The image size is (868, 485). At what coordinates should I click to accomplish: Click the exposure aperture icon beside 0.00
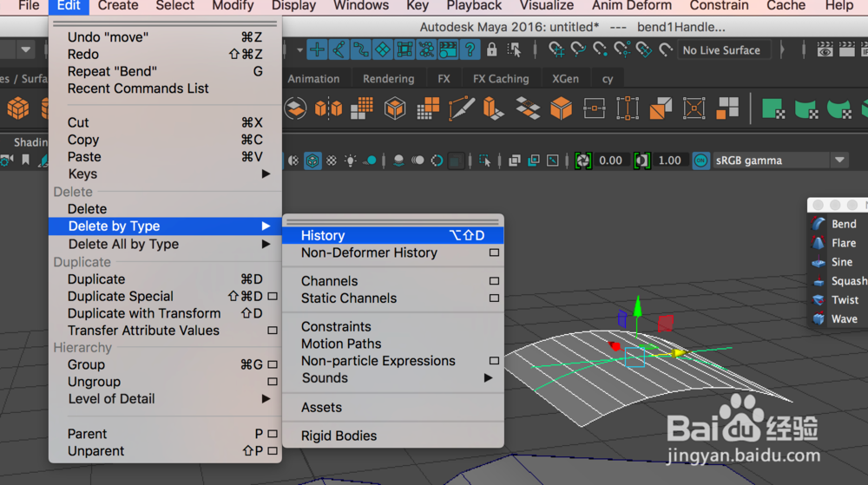pos(583,161)
